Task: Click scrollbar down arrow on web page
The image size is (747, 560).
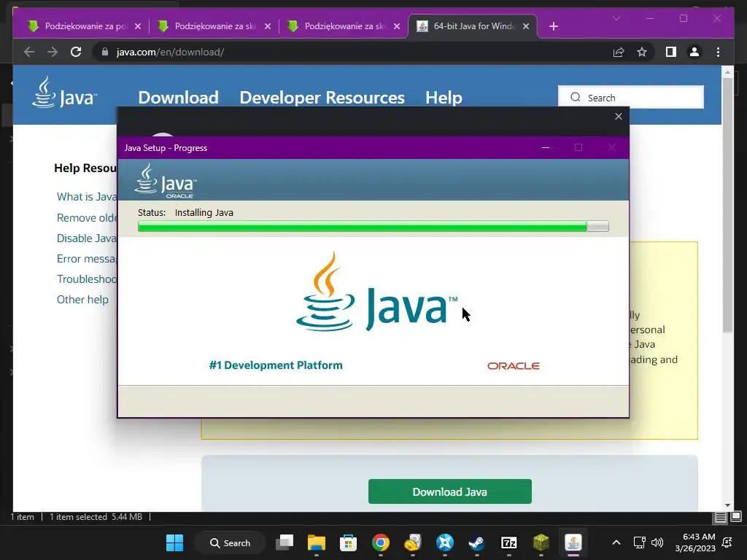Action: pos(727,505)
